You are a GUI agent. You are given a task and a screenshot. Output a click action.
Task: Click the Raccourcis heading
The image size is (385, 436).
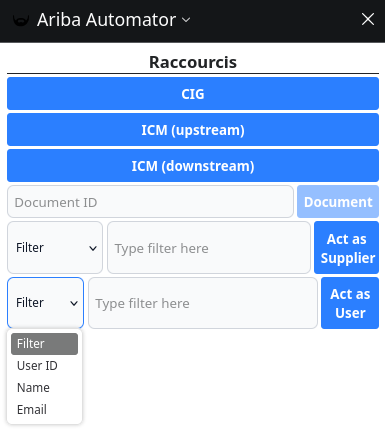click(193, 62)
